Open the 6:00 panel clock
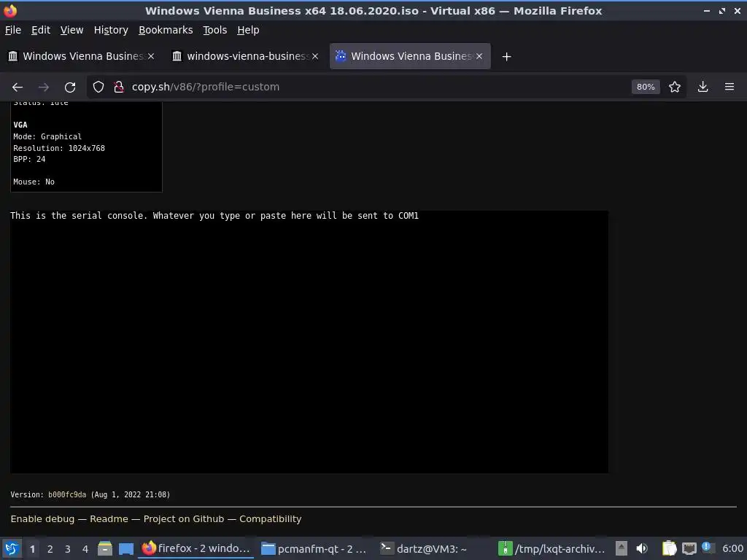This screenshot has width=747, height=560. click(732, 549)
